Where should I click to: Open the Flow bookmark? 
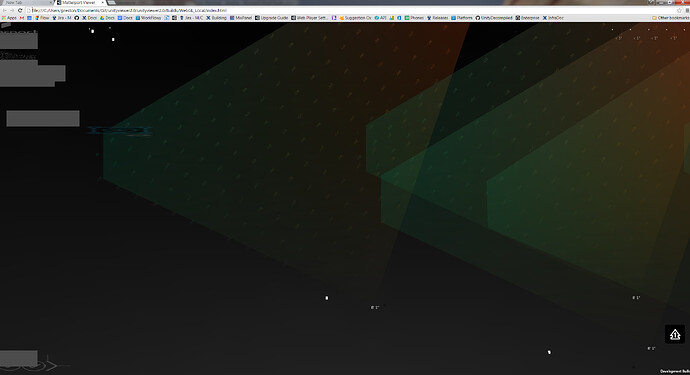coord(42,18)
